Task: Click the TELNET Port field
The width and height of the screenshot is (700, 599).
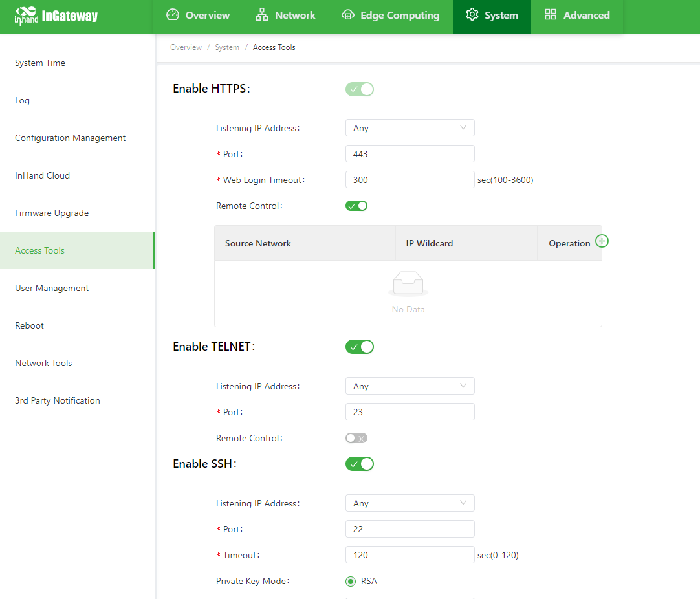Action: tap(410, 412)
